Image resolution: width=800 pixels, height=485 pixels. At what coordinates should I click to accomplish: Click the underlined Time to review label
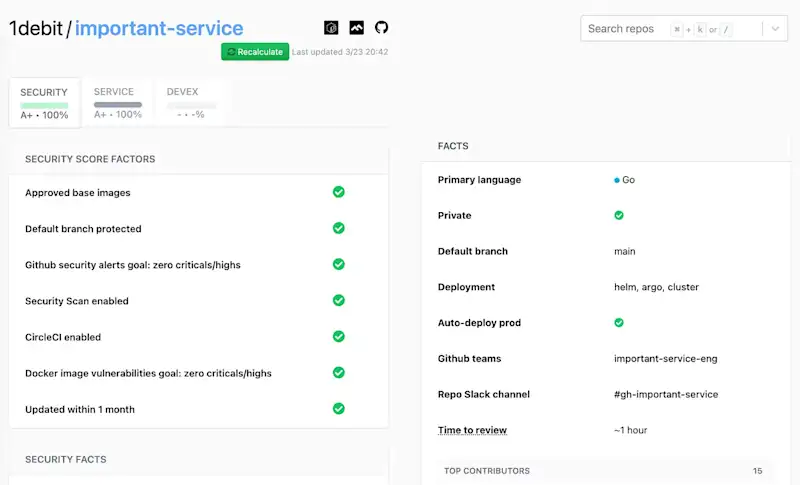tap(472, 430)
